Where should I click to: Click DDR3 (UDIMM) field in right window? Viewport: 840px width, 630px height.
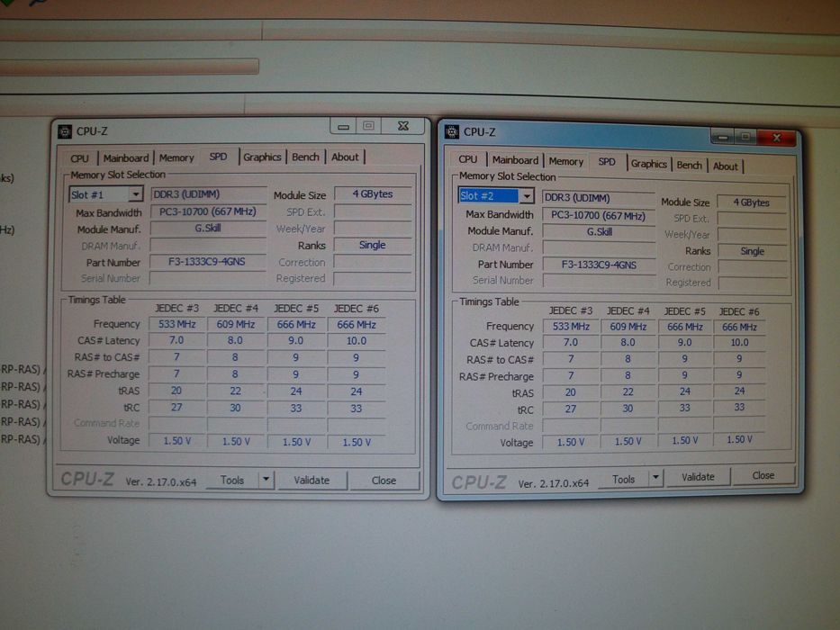pos(599,198)
